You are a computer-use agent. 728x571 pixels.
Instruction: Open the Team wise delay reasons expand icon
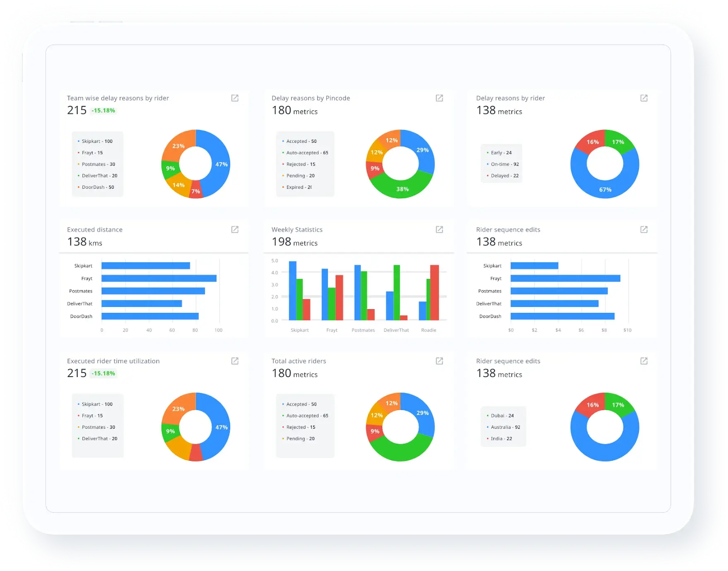235,98
